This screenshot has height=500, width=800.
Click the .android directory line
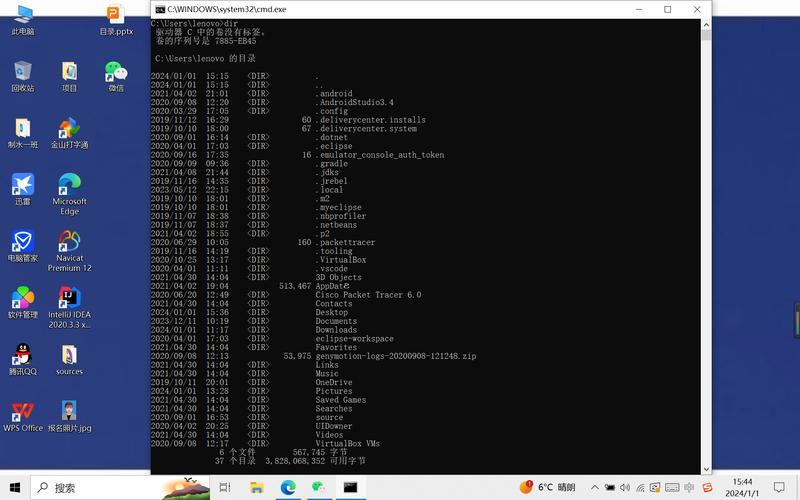point(252,93)
